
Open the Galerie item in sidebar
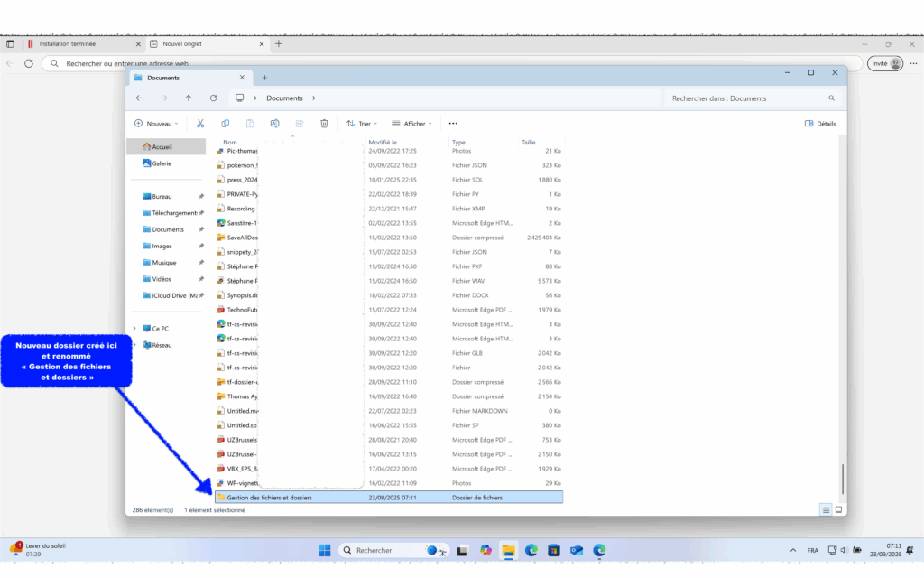pos(162,163)
